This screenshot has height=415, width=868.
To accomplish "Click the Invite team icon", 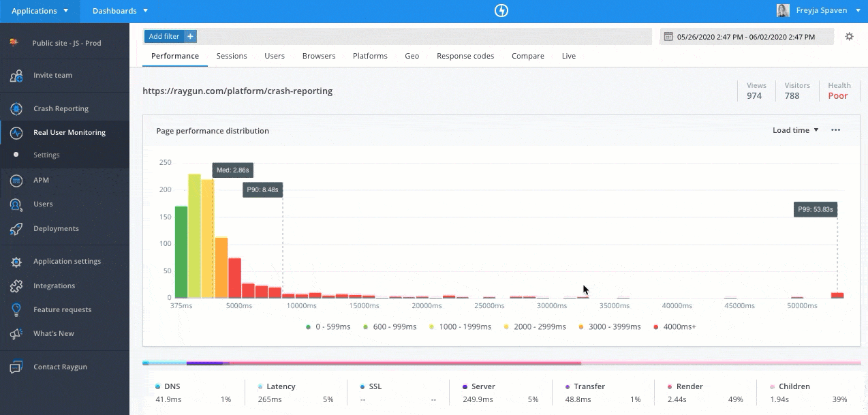I will (16, 76).
